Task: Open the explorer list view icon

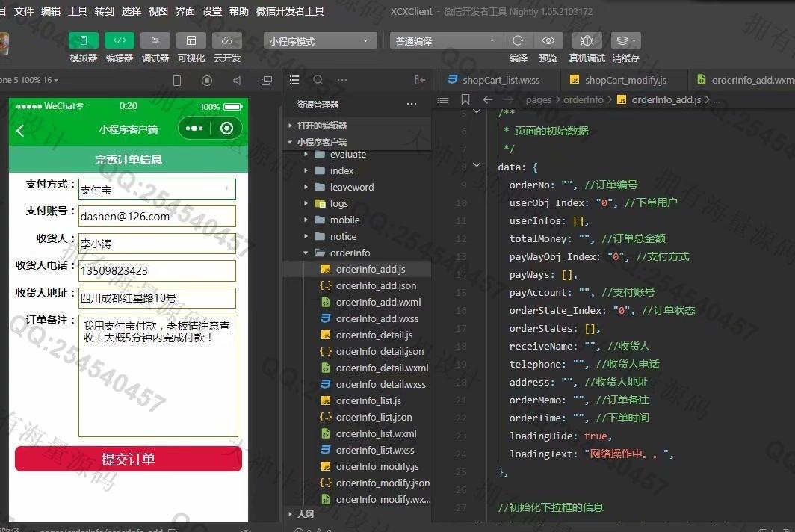Action: click(x=294, y=80)
